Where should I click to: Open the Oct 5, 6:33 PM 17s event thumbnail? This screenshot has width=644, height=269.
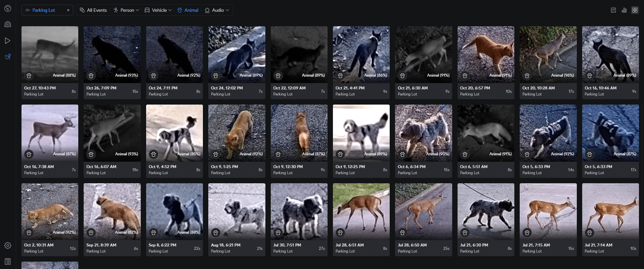[x=610, y=133]
